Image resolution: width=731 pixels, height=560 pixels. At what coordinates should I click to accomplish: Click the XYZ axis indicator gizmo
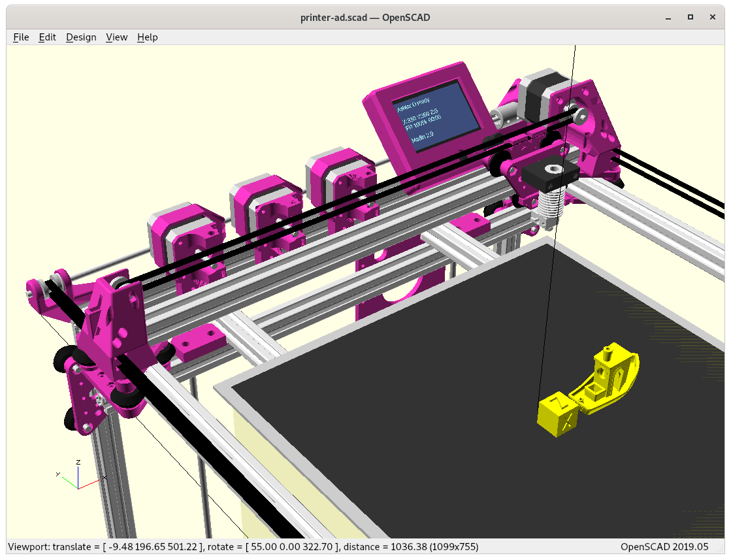(x=78, y=477)
